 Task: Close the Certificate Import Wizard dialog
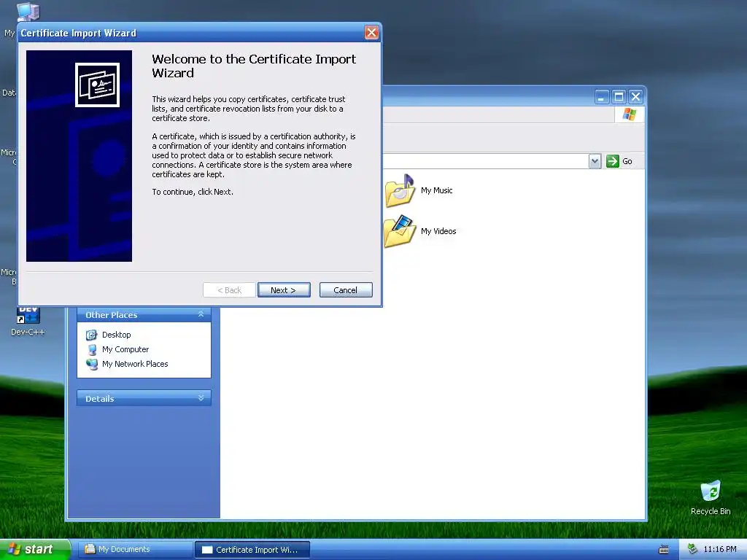pos(371,32)
